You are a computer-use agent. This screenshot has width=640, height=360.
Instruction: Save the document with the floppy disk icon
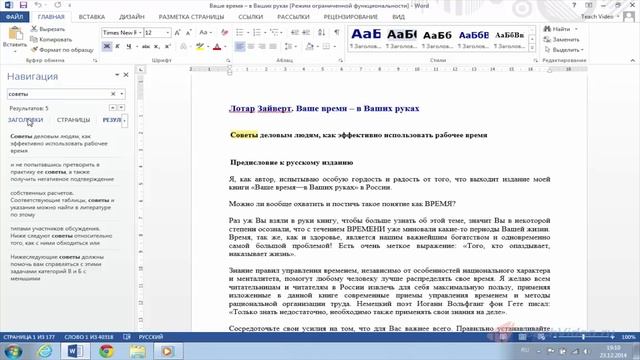tap(23, 5)
